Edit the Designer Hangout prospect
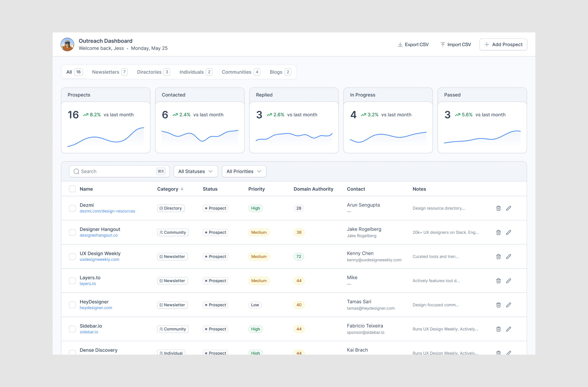Screen dimensions: 588x387 point(509,232)
